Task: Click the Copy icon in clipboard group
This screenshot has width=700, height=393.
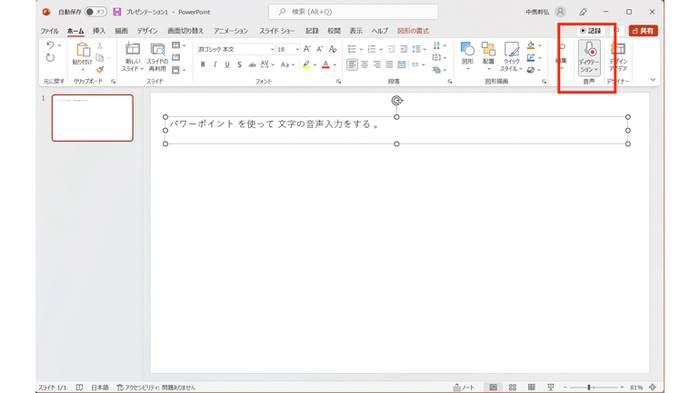Action: pos(100,58)
